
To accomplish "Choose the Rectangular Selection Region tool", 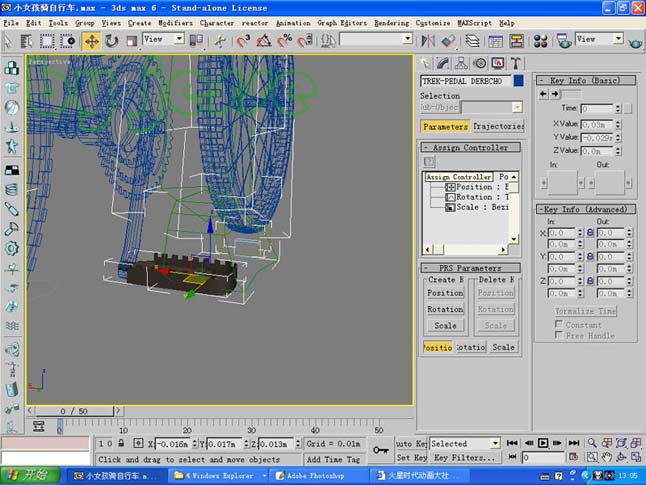I will (47, 41).
